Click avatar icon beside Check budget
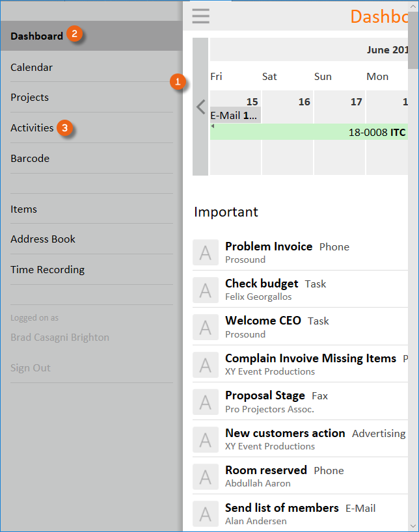This screenshot has width=419, height=532. click(206, 290)
